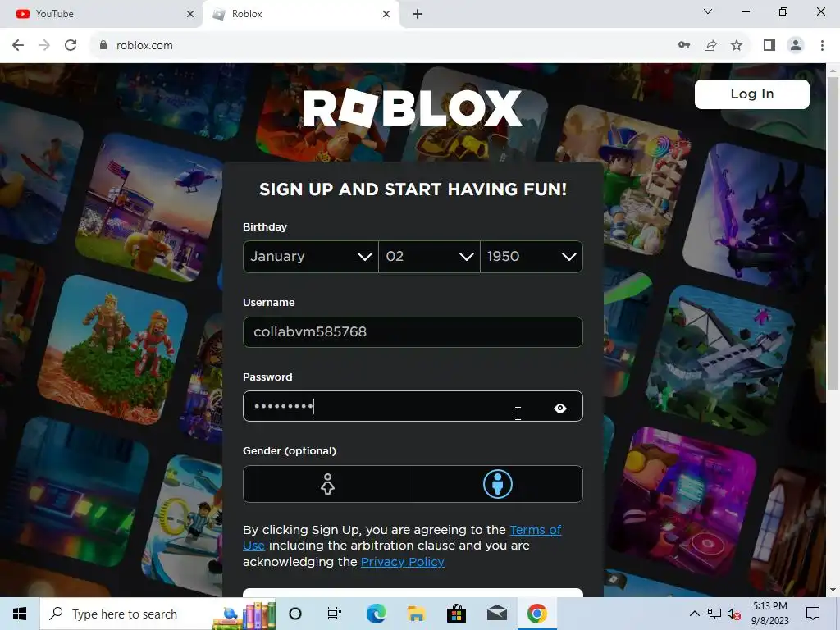Screen dimensions: 840x630
Task: Click the Log In button
Action: point(752,94)
